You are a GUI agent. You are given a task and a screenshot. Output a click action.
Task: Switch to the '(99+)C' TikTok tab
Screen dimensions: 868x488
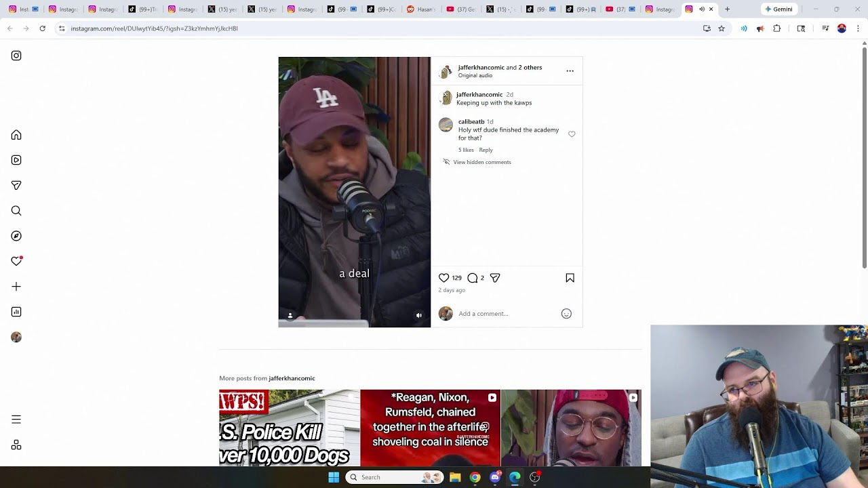pyautogui.click(x=380, y=9)
